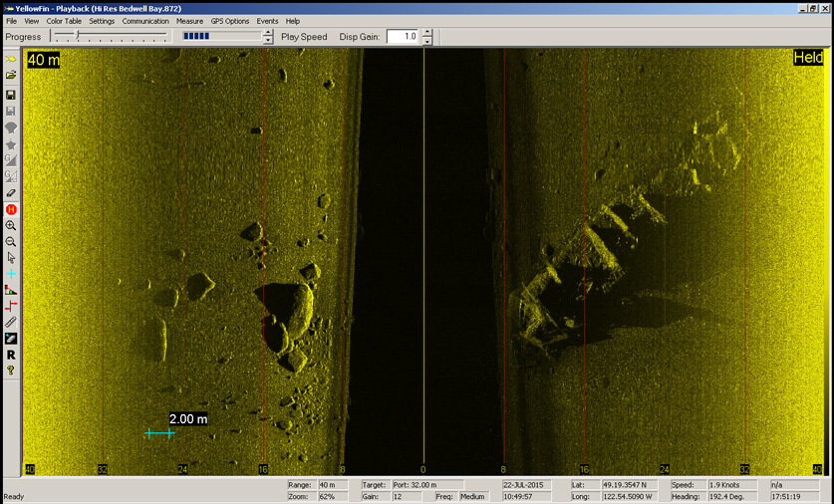Select the cyan crosshair marker tool
The width and height of the screenshot is (834, 504).
11,274
